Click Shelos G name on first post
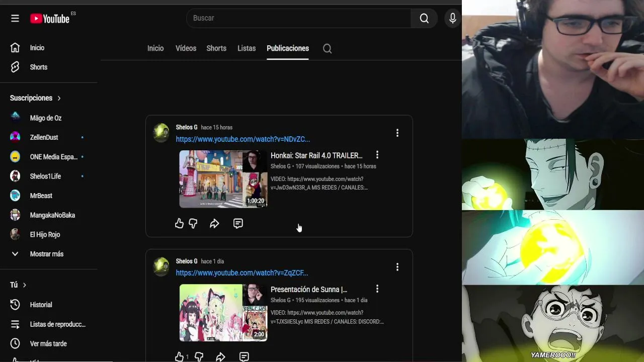Screen dimensions: 644x362 click(187, 127)
